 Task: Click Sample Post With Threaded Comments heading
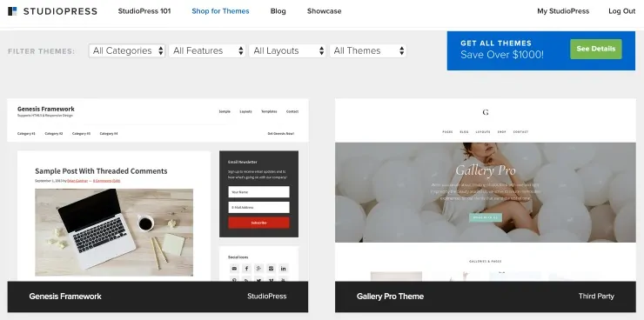coord(101,171)
